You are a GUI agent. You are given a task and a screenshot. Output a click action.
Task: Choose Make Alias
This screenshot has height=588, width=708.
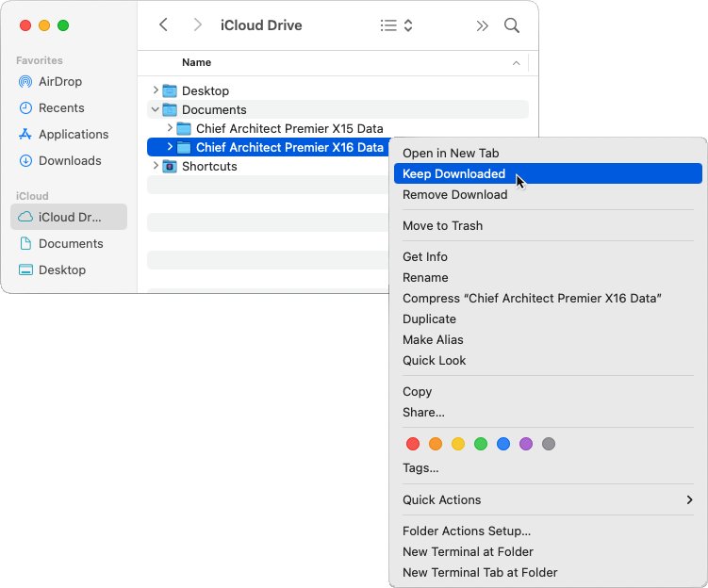point(548,340)
